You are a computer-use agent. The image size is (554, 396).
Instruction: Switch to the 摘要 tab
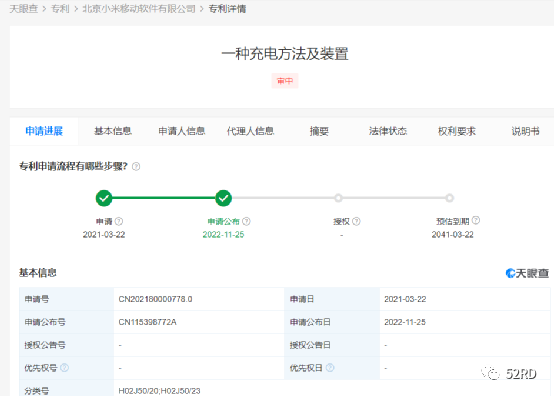coord(319,131)
